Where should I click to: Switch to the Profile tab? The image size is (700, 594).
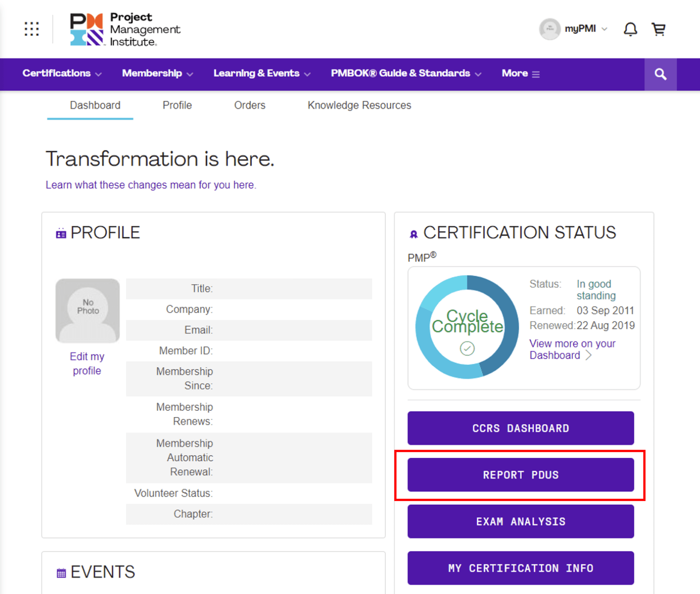click(x=177, y=105)
